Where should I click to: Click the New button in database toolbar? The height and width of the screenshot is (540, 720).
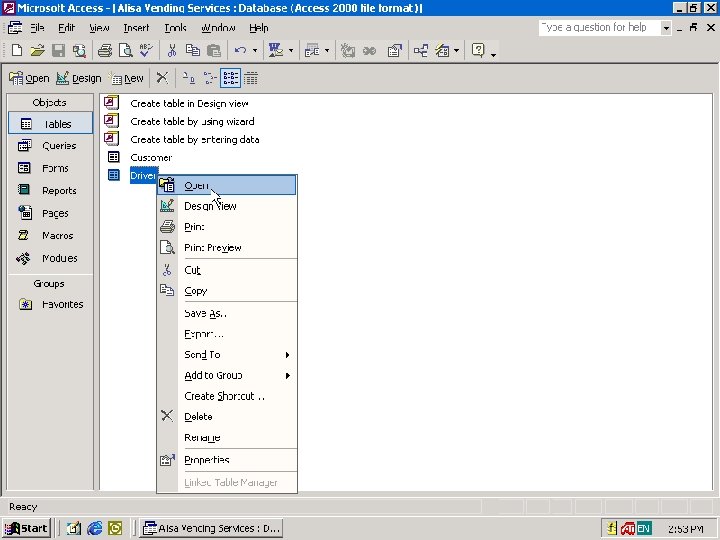(x=127, y=79)
